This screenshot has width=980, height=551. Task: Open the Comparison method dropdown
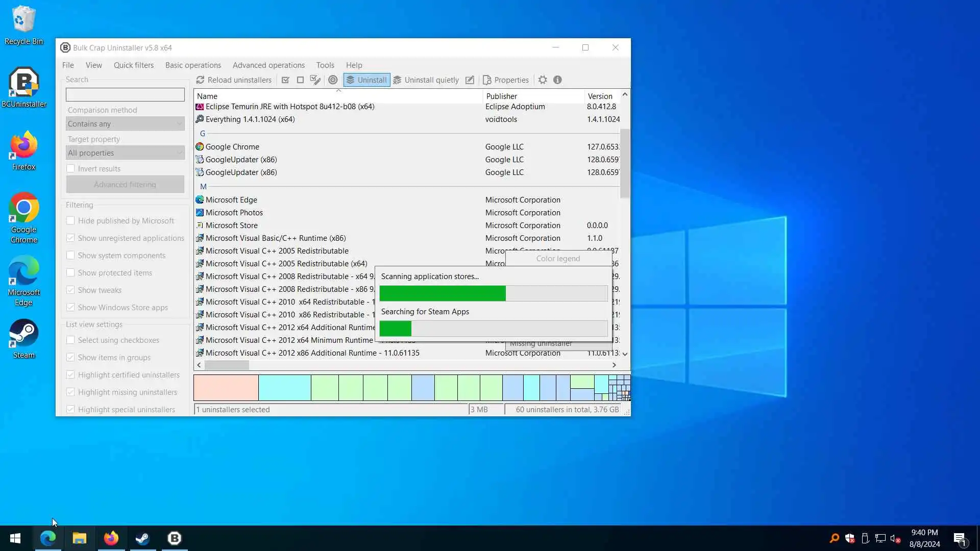125,124
